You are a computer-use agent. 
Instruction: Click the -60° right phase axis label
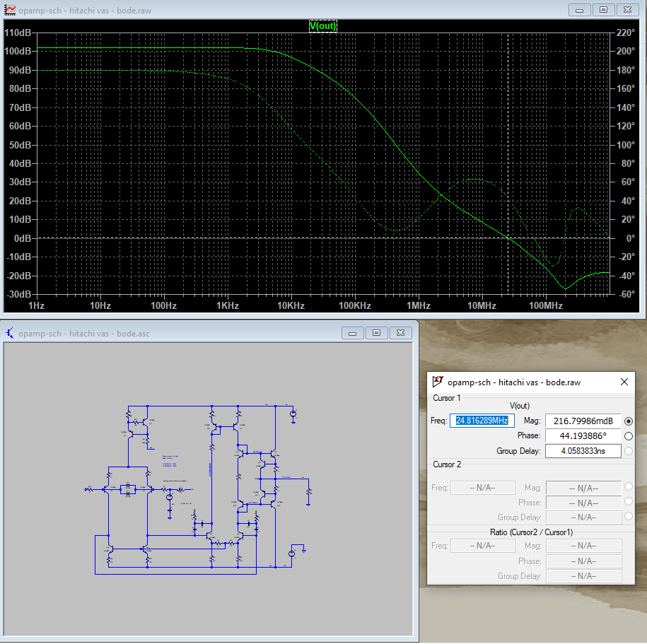pos(626,294)
